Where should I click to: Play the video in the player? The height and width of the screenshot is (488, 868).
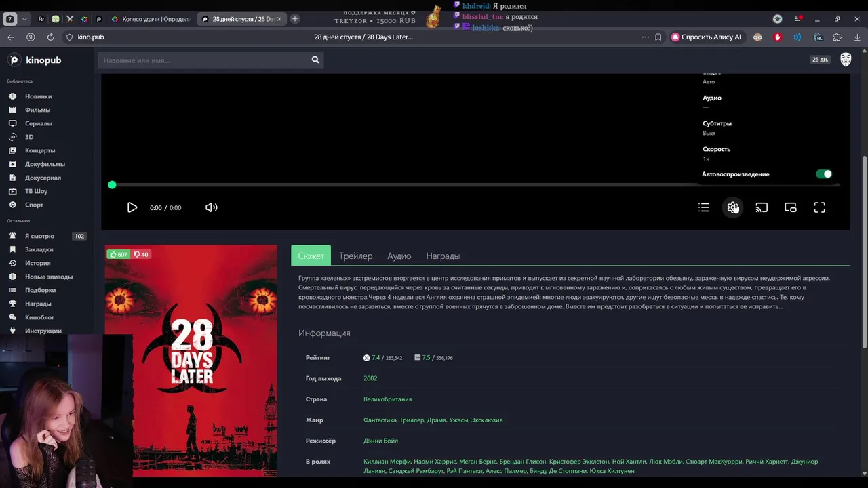point(132,207)
